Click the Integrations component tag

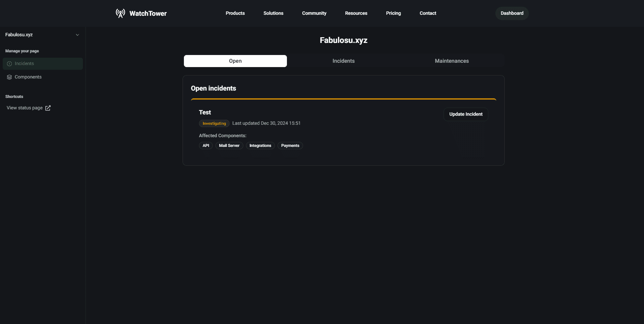click(260, 145)
